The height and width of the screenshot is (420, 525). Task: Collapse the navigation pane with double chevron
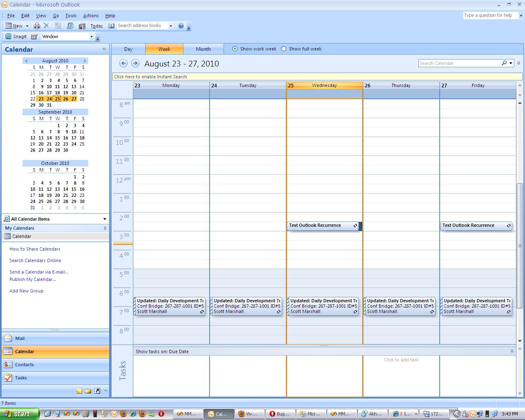point(104,49)
